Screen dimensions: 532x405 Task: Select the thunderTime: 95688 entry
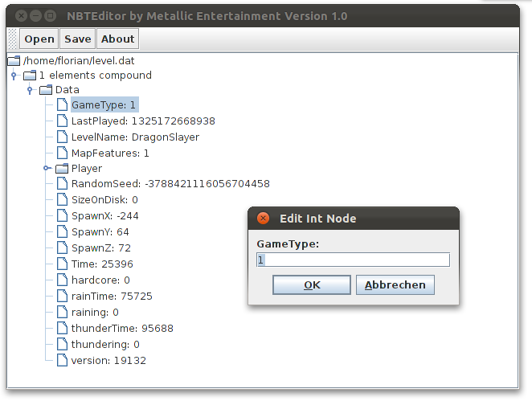122,329
